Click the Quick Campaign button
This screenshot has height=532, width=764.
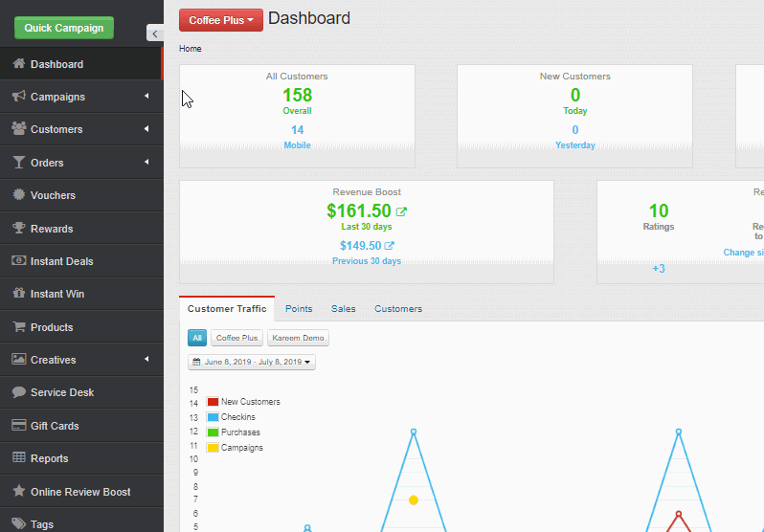pos(64,28)
